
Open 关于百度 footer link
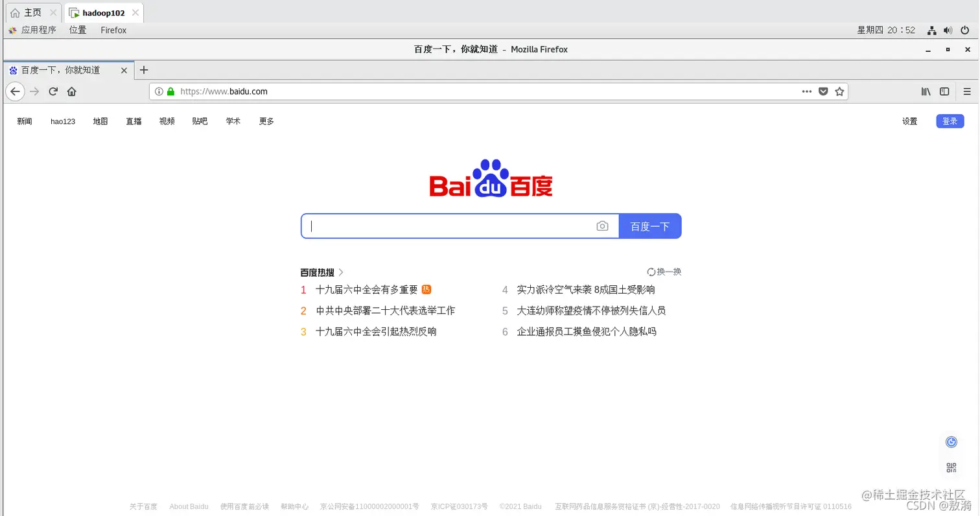click(143, 506)
